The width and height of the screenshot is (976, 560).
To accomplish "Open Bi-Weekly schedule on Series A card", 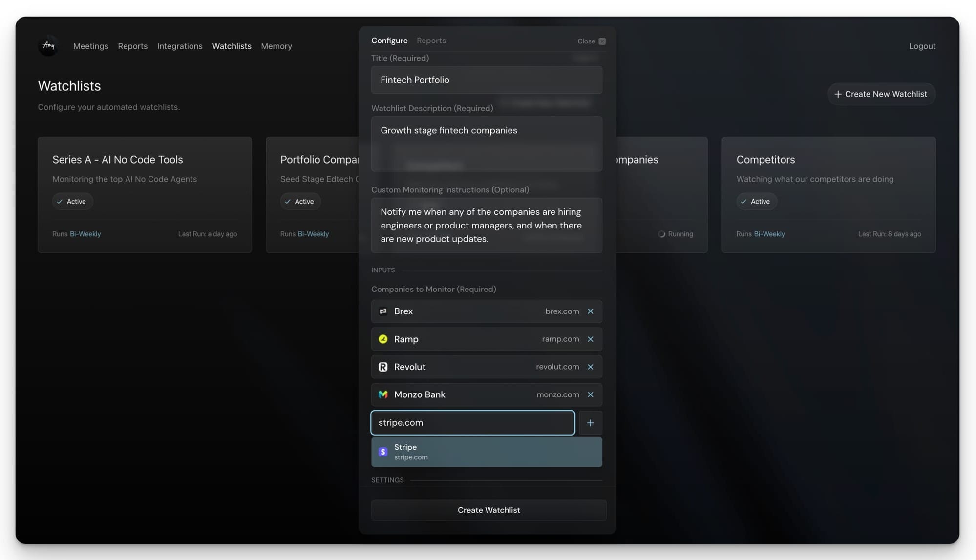I will (x=85, y=234).
